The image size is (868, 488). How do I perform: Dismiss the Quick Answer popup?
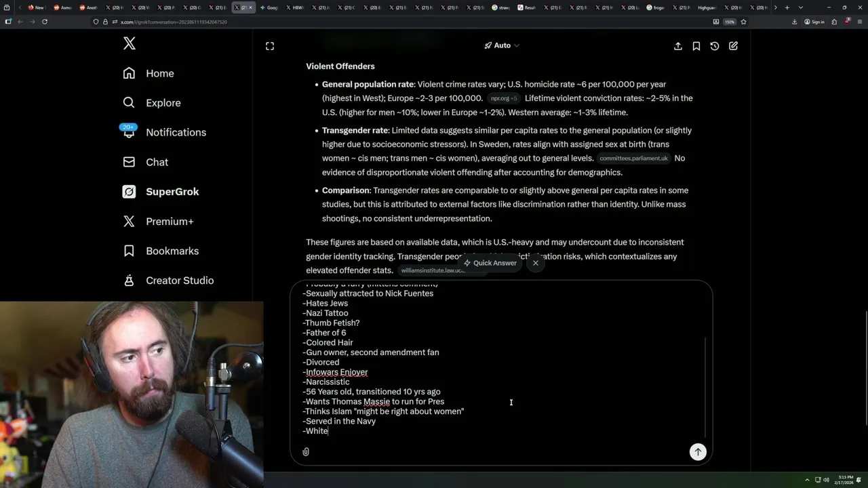[x=536, y=263]
